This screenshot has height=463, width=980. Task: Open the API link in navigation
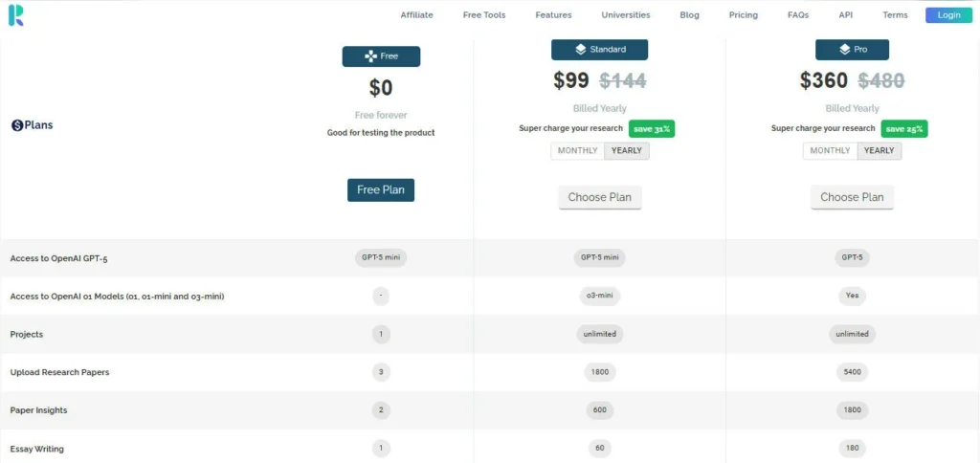(845, 15)
